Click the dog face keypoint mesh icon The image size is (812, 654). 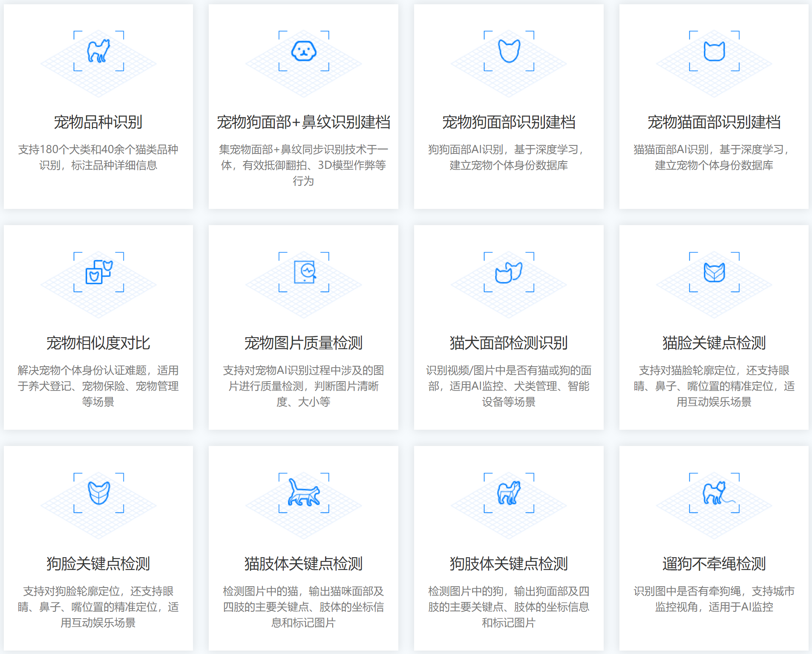coord(98,492)
